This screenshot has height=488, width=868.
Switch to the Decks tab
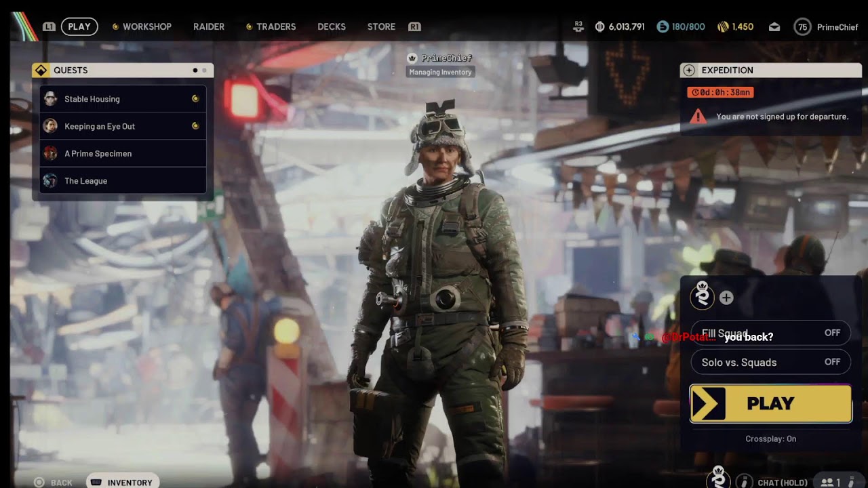point(332,26)
